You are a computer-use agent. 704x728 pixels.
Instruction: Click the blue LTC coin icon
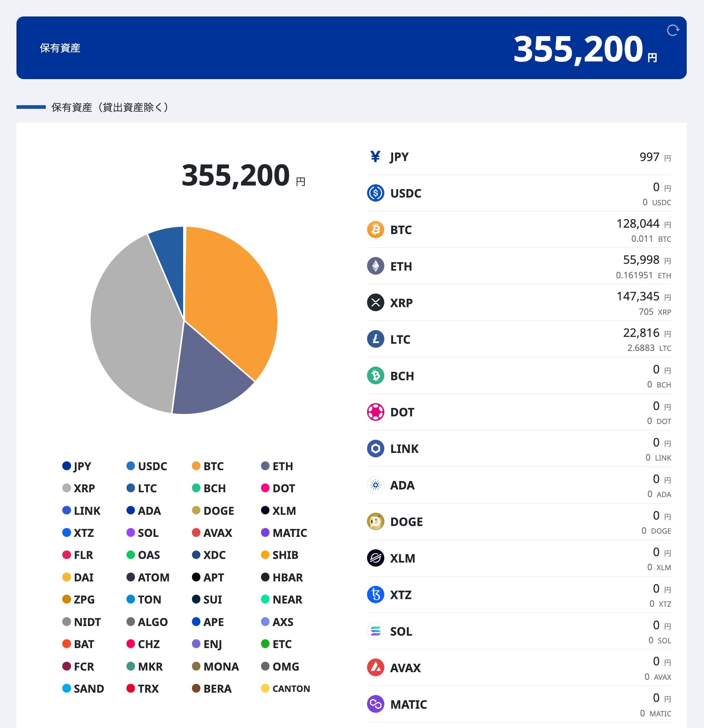tap(375, 339)
